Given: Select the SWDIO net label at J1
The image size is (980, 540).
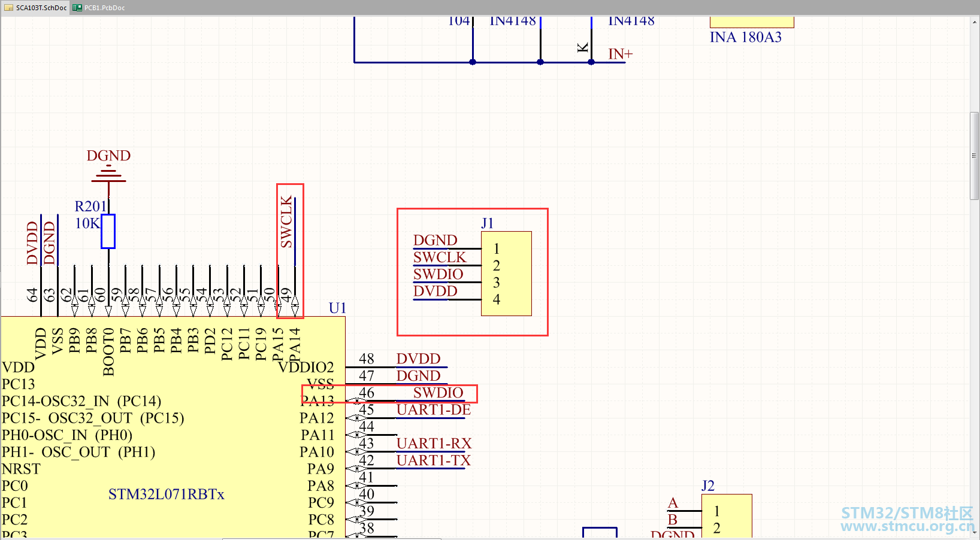Looking at the screenshot, I should (438, 274).
